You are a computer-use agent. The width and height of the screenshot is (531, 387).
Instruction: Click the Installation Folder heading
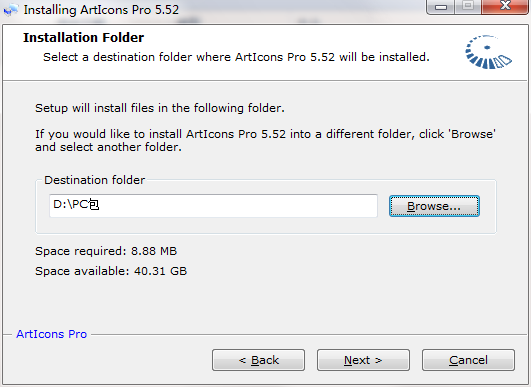point(83,38)
